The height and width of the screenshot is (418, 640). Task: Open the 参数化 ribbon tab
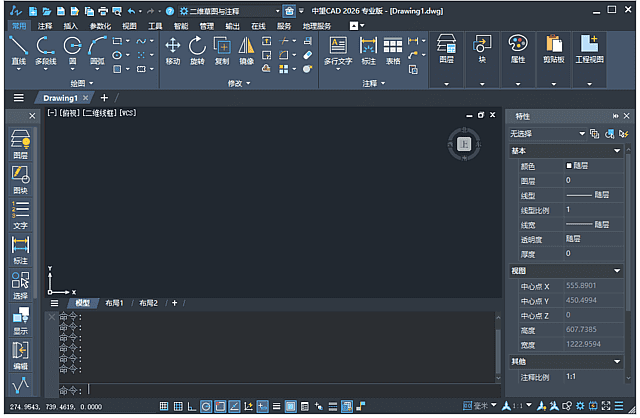point(100,26)
